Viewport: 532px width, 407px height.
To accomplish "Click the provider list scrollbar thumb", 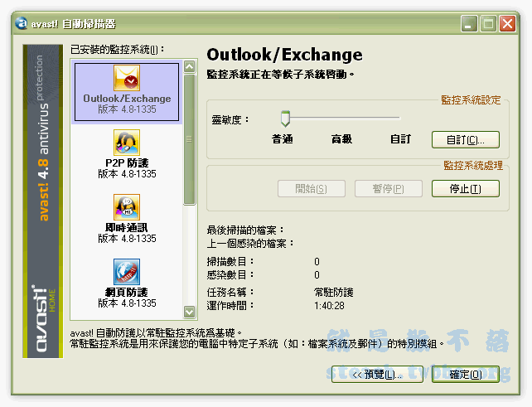I will point(189,139).
